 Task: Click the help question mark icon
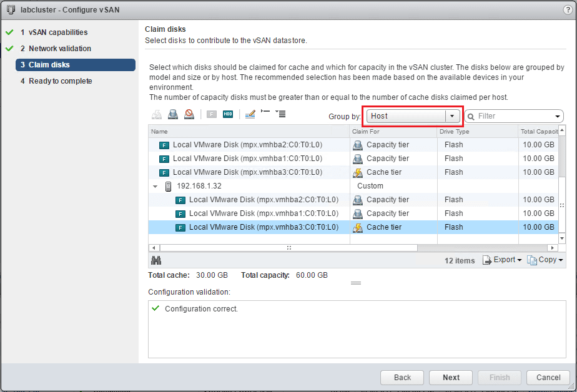[x=566, y=10]
